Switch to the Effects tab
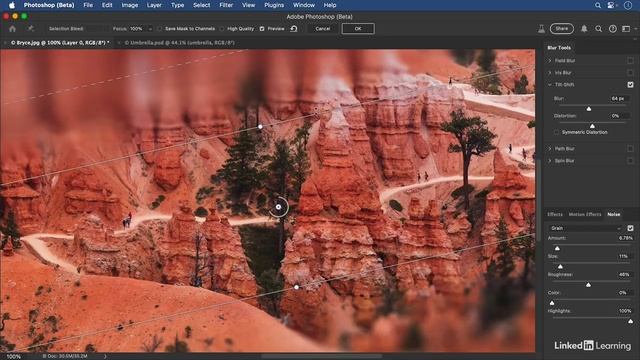640x360 pixels. [x=555, y=214]
